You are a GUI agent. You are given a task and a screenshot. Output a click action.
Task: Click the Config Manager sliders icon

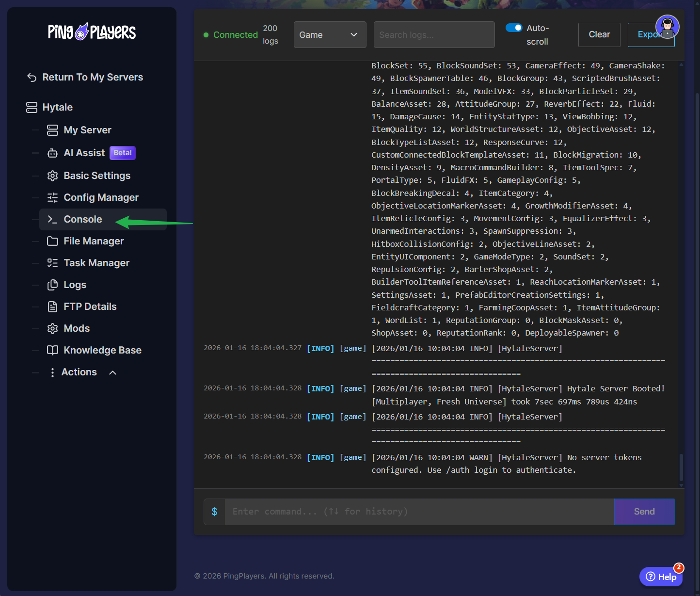pos(52,198)
